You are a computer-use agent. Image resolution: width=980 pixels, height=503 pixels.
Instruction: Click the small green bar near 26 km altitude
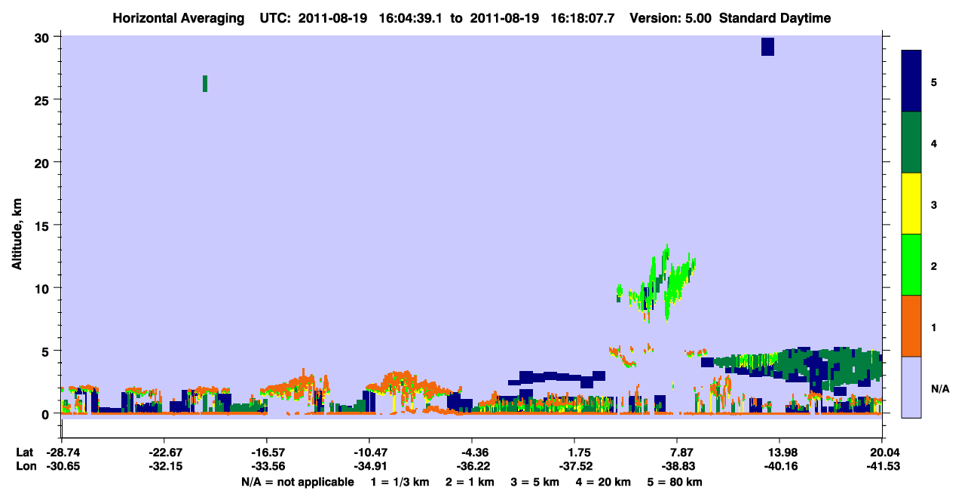tap(205, 84)
